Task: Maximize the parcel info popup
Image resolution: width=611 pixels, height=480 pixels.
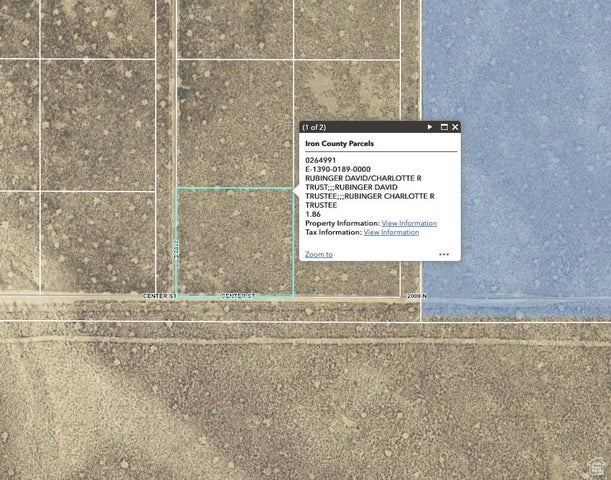Action: 444,127
